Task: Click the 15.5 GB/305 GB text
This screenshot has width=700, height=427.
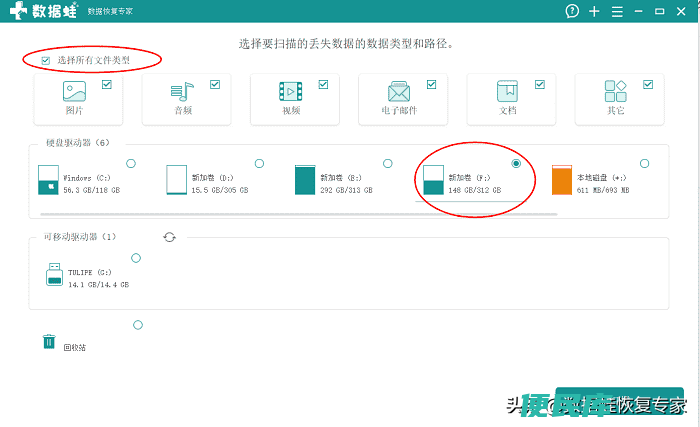Action: click(x=220, y=190)
